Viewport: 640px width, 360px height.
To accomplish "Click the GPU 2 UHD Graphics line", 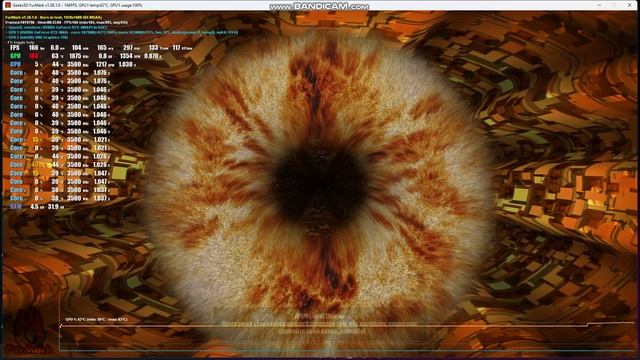I will pos(37,37).
